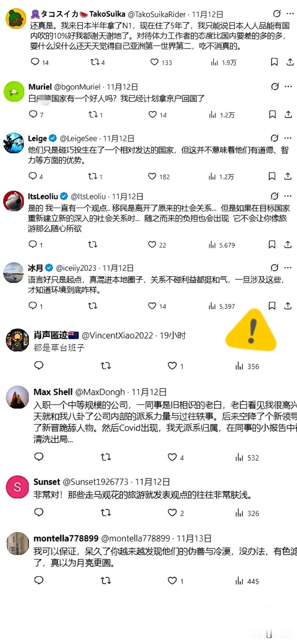Open more options on ItsLeoliu's tweet

point(288,196)
